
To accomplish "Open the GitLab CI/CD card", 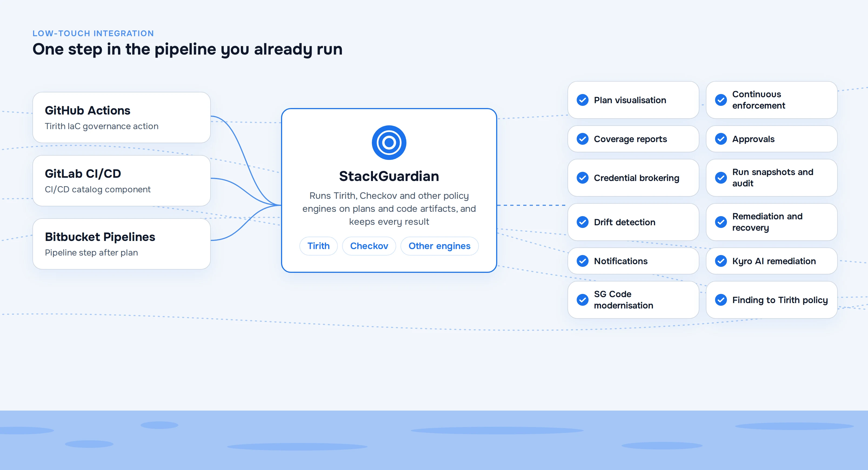I will coord(122,181).
